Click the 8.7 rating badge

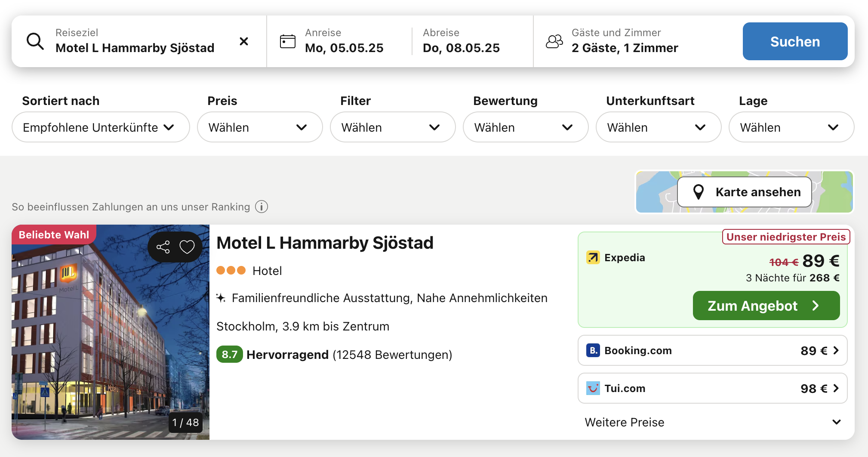pos(230,355)
